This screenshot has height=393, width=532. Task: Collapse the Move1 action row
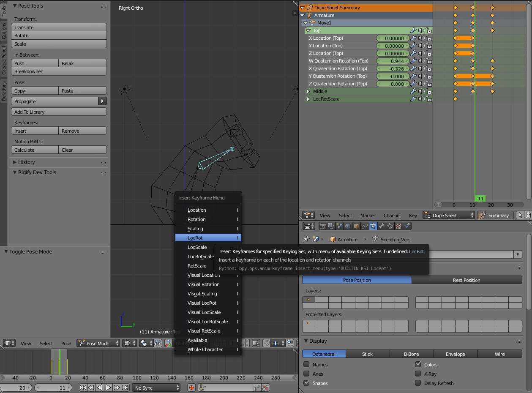(305, 23)
